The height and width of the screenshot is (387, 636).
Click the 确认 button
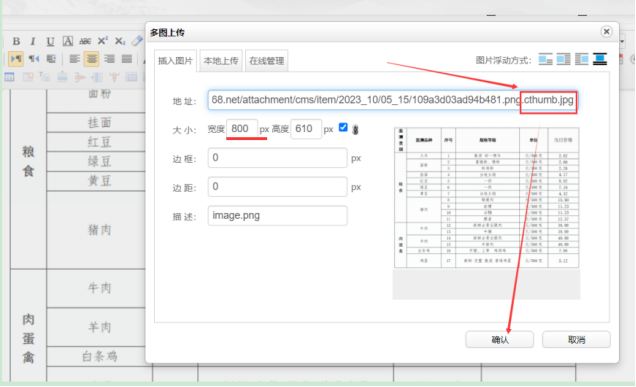point(499,340)
